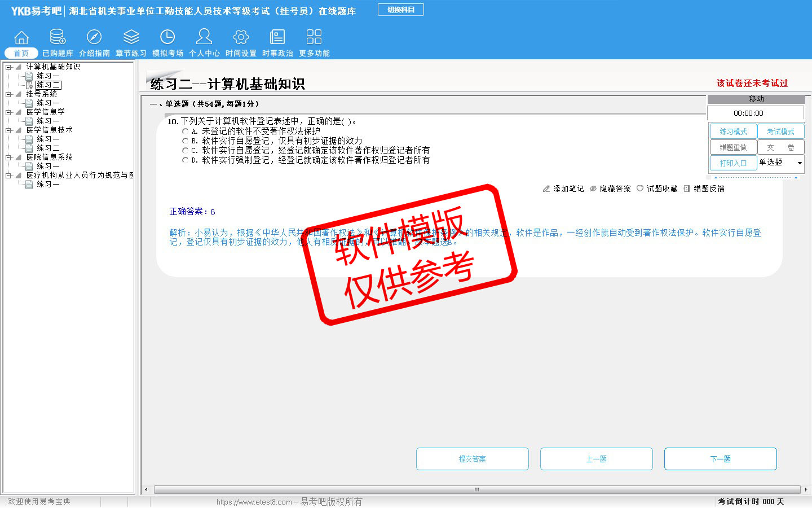Viewport: 812px width, 508px height.
Task: Open 练习一 under 医疗机构从业人员行为规范
Action: tap(48, 184)
